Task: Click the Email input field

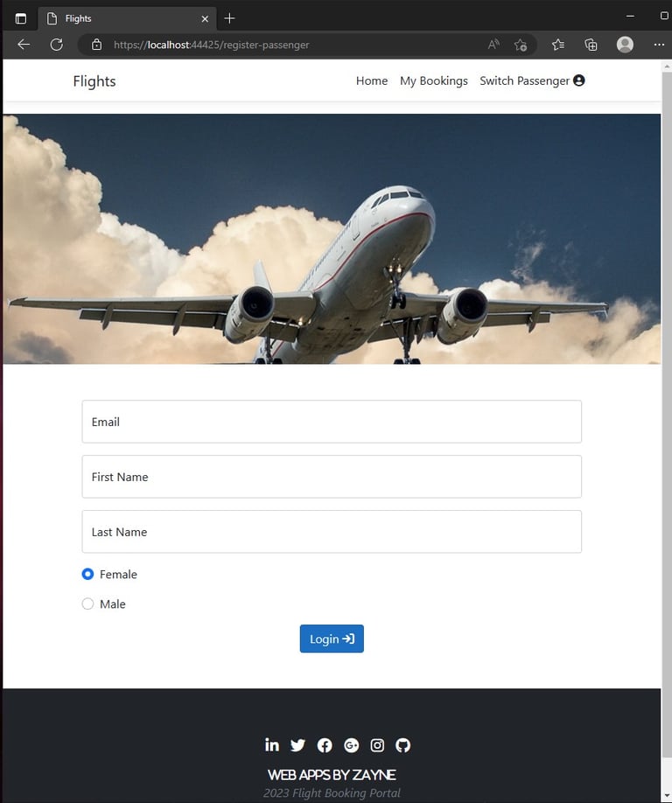Action: click(332, 422)
